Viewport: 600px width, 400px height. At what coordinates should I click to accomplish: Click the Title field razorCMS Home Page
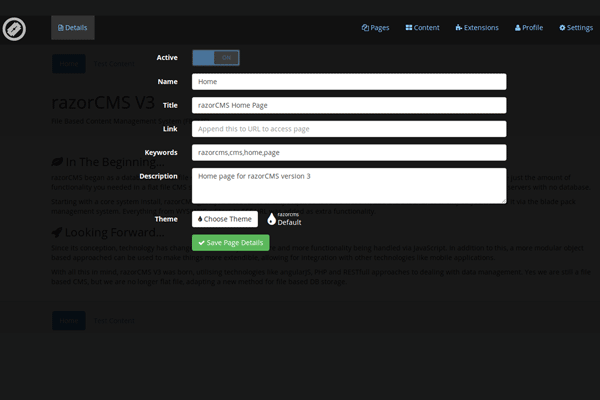tap(349, 105)
